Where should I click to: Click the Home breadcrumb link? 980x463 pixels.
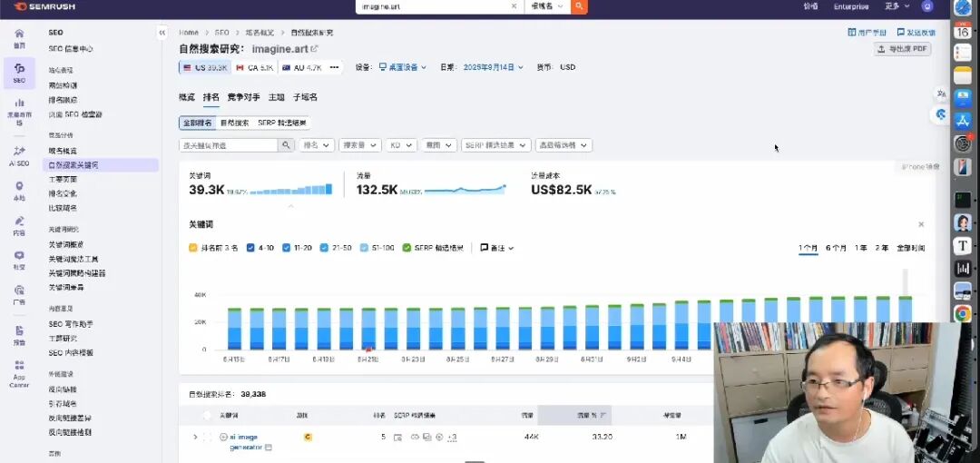(188, 33)
